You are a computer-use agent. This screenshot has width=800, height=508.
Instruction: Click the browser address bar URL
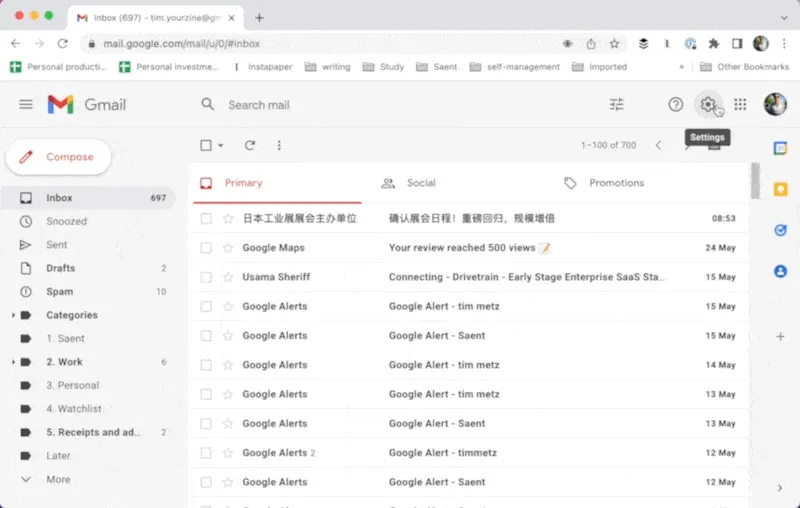[182, 44]
